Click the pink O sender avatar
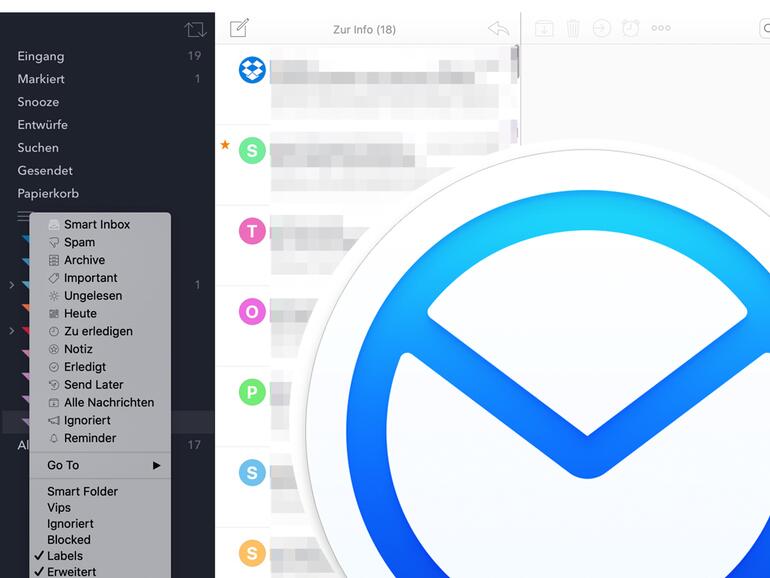Viewport: 770px width, 578px height. click(252, 311)
